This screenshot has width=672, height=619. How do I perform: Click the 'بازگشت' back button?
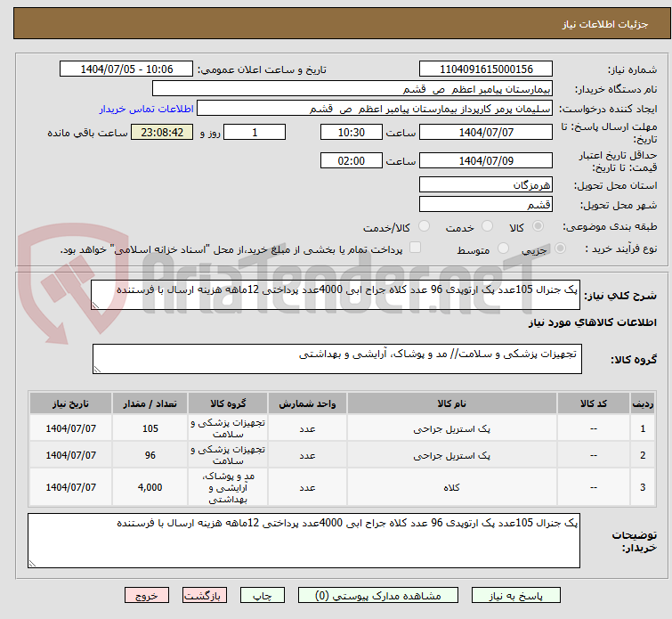tap(206, 596)
